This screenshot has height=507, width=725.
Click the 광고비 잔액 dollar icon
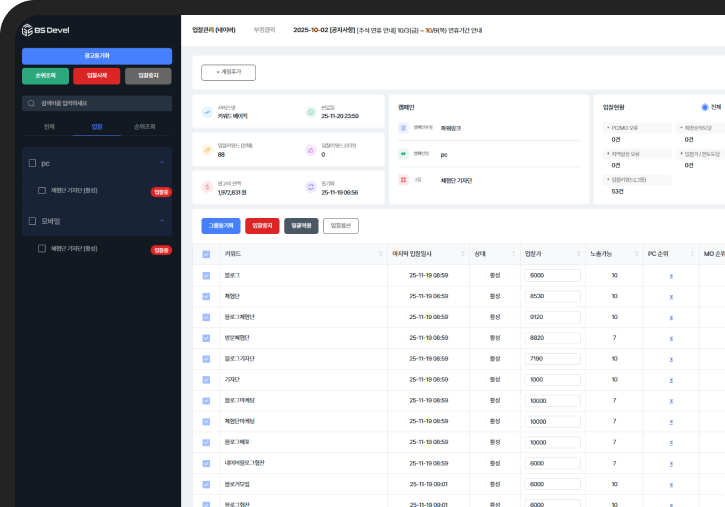(207, 187)
